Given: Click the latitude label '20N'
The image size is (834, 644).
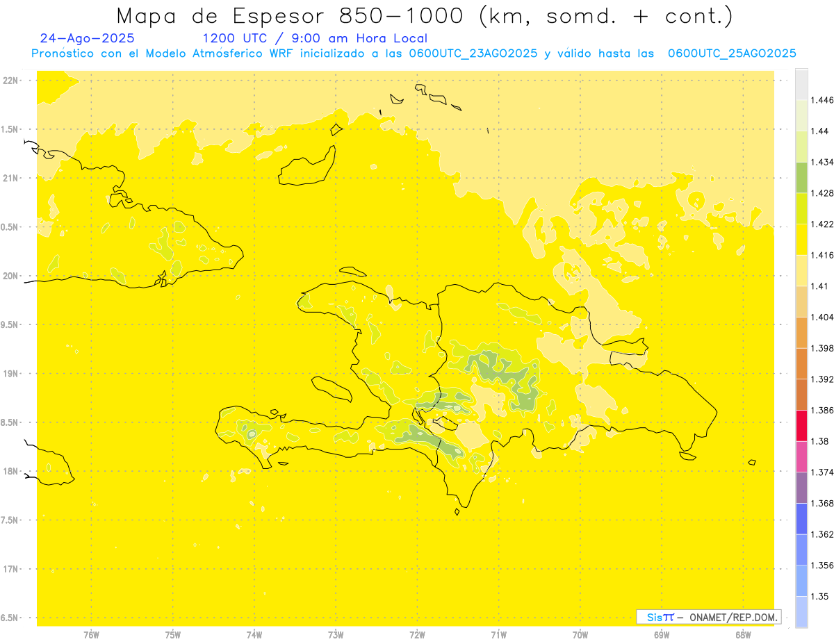Looking at the screenshot, I should click(x=11, y=276).
